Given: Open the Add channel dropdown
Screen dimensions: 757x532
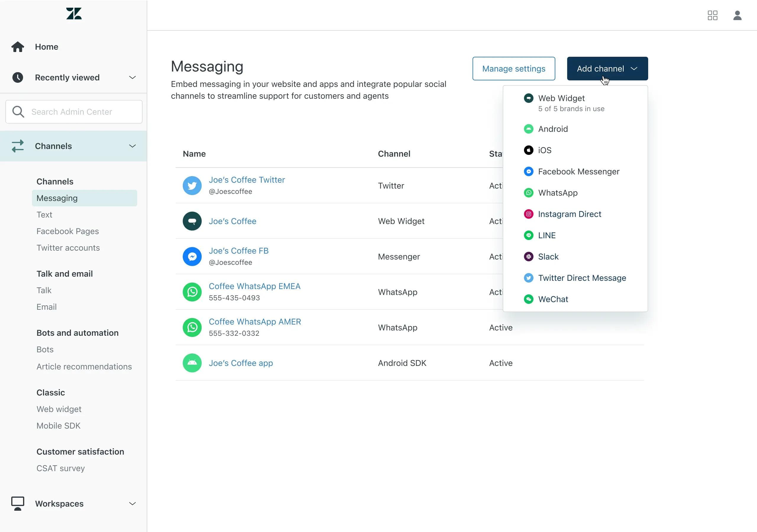Looking at the screenshot, I should (x=607, y=68).
